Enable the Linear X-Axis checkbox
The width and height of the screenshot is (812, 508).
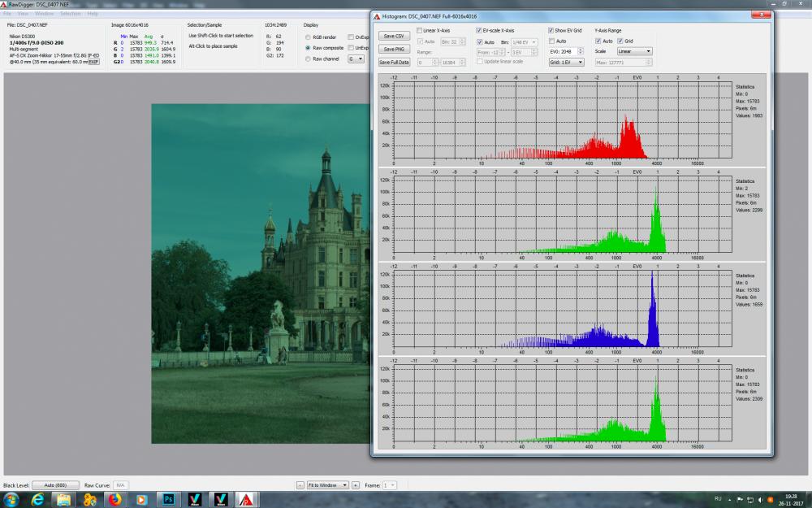click(x=419, y=31)
